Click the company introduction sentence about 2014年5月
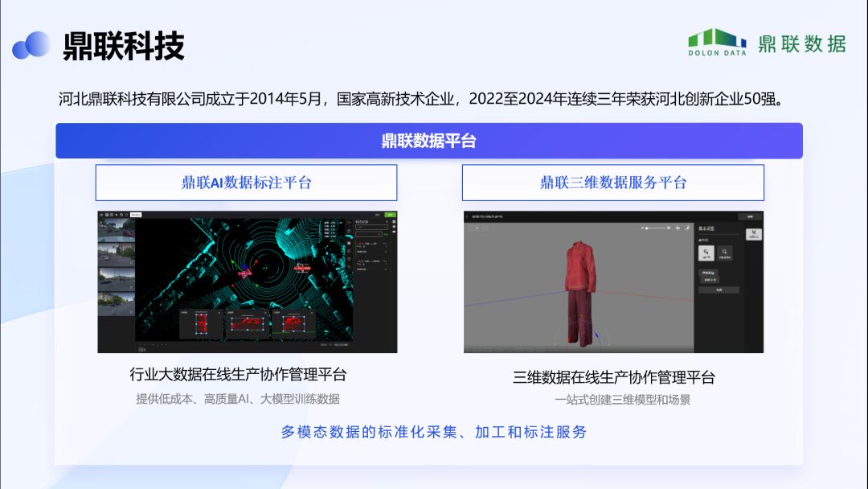Image resolution: width=868 pixels, height=489 pixels. coord(422,99)
